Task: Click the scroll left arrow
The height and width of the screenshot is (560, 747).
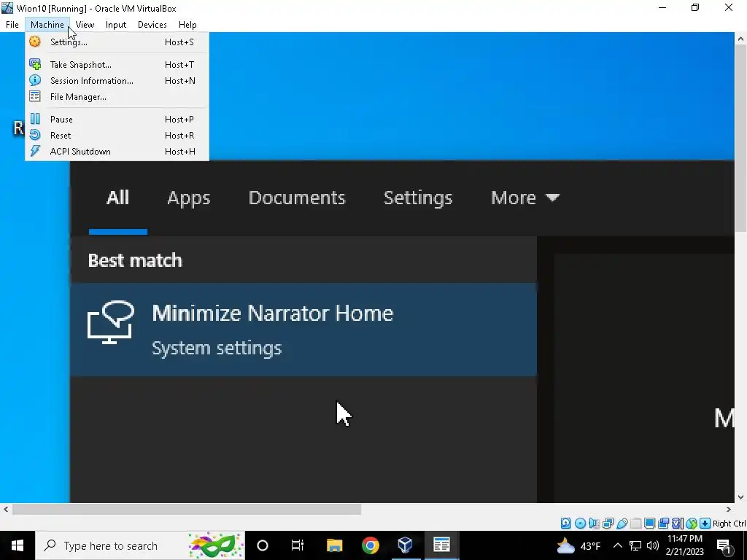Action: pyautogui.click(x=5, y=509)
